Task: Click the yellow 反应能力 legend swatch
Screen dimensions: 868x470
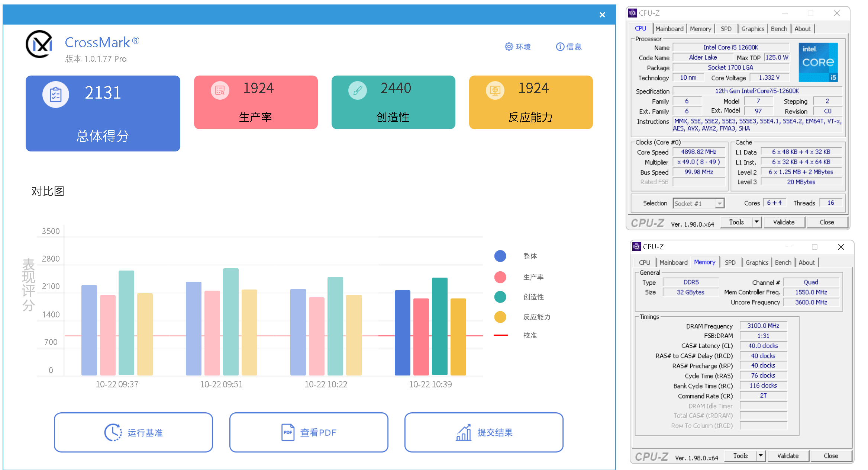Action: tap(500, 317)
